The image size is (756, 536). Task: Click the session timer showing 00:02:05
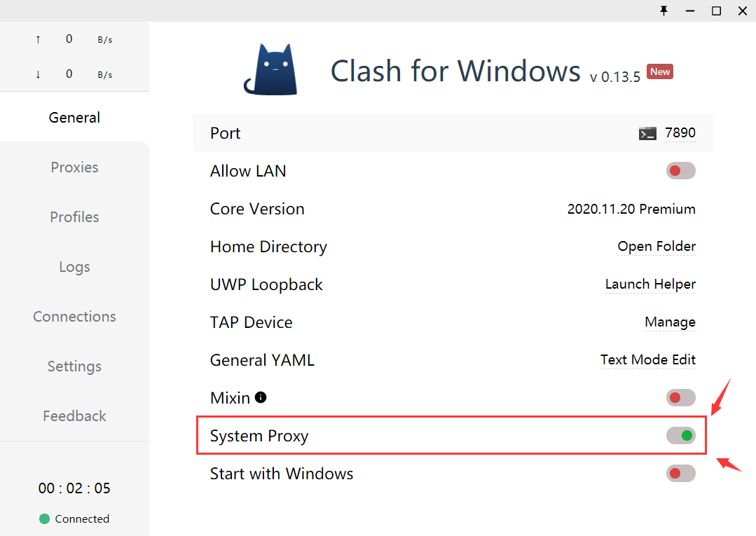74,488
